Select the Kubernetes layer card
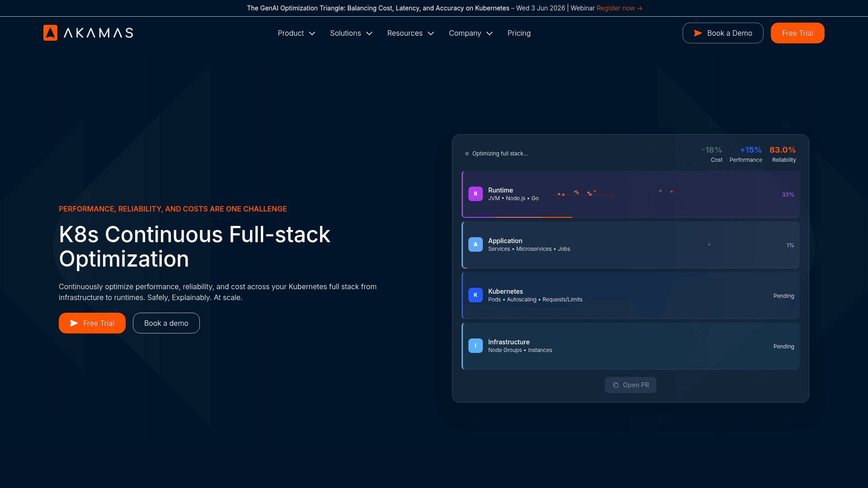The width and height of the screenshot is (868, 488). [631, 296]
